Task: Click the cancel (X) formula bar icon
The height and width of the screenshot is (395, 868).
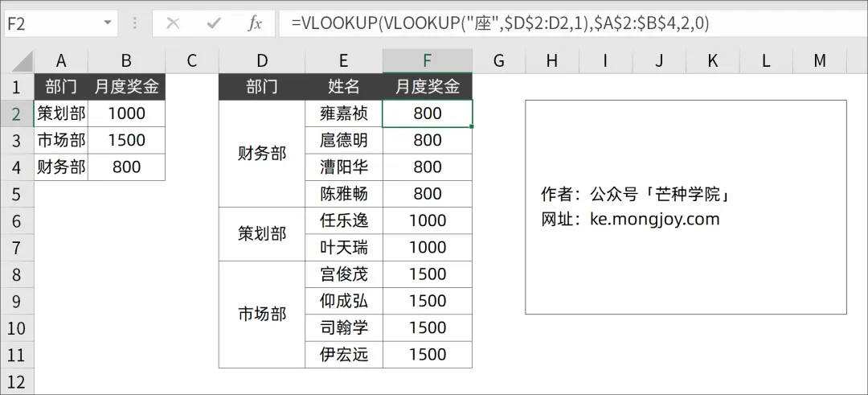Action: pos(173,23)
